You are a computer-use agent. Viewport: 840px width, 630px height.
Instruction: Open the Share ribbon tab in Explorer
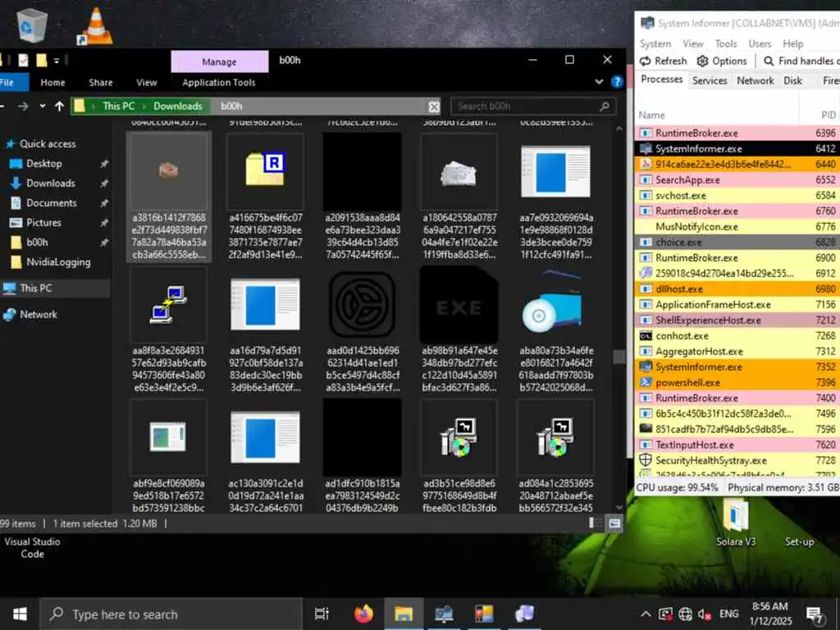pyautogui.click(x=101, y=83)
